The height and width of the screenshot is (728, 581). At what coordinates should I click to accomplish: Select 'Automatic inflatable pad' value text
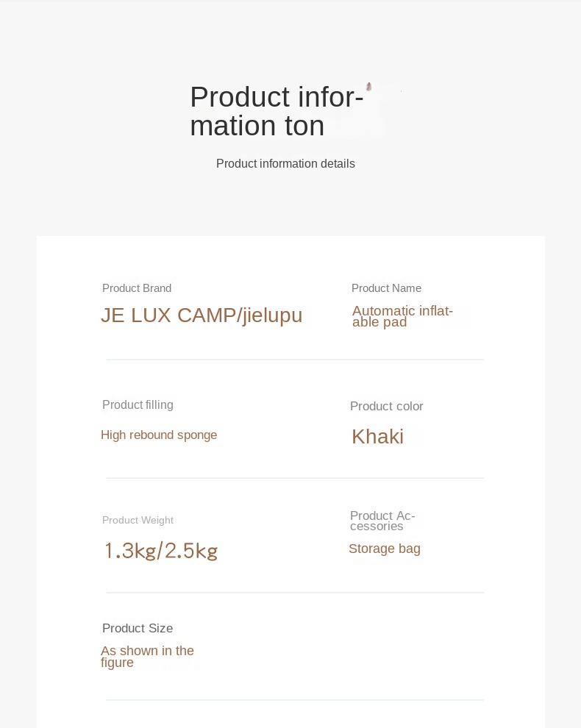tap(402, 316)
